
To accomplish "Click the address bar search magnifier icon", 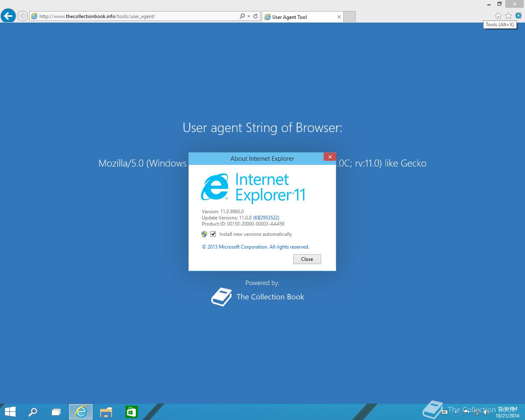I will 242,16.
